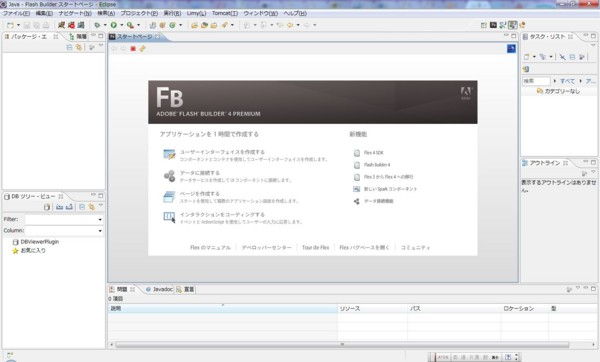Open the ファイル(F) menu
600x362 pixels.
tap(16, 13)
